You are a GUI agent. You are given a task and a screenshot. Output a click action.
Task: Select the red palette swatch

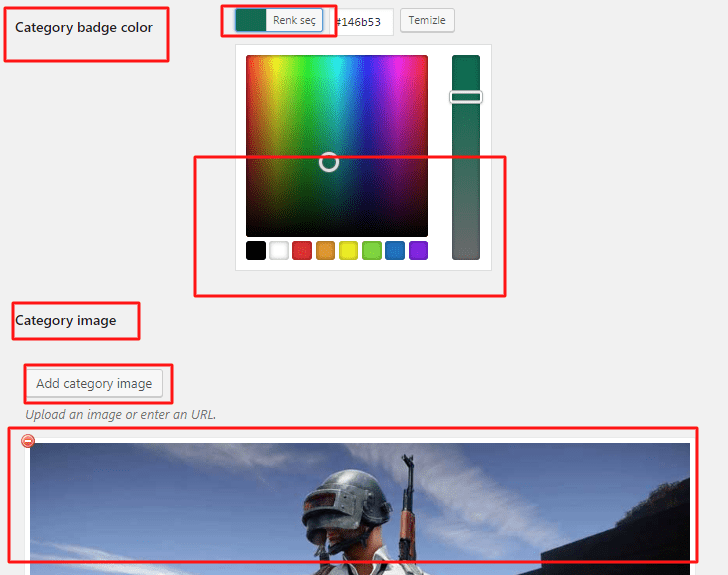click(302, 250)
